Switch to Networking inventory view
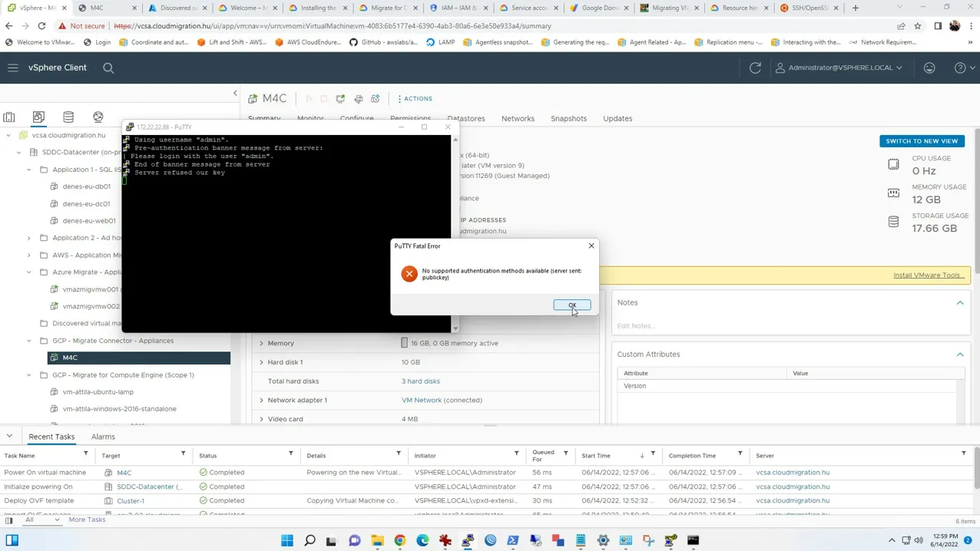The width and height of the screenshot is (980, 551). pos(98,117)
